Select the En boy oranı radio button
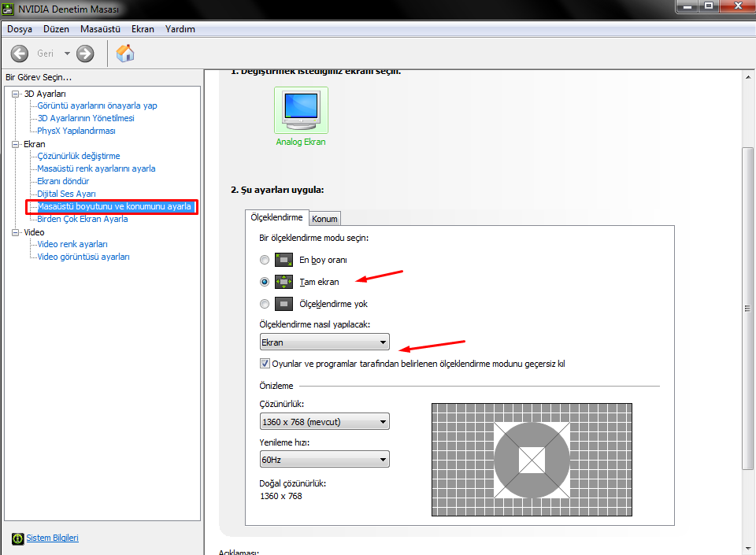The image size is (756, 555). 265,260
